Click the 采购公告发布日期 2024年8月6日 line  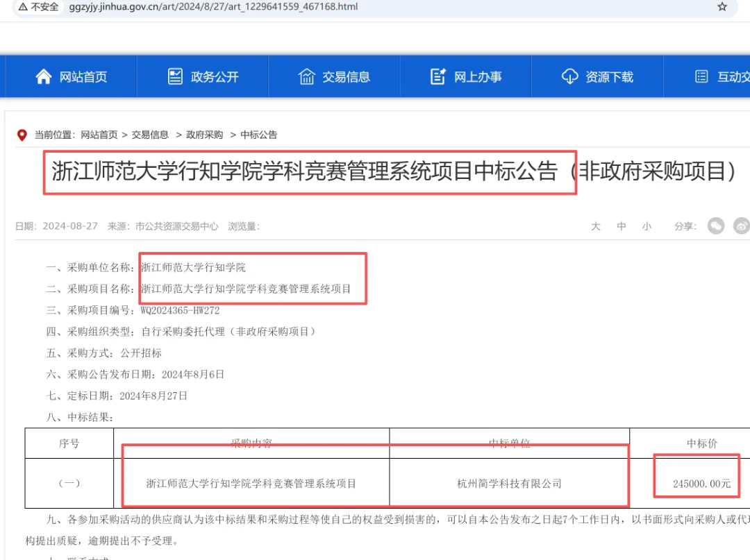tap(135, 375)
